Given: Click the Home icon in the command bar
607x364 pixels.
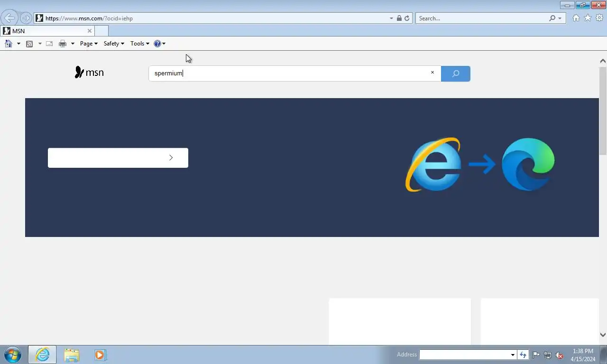Looking at the screenshot, I should tap(9, 44).
